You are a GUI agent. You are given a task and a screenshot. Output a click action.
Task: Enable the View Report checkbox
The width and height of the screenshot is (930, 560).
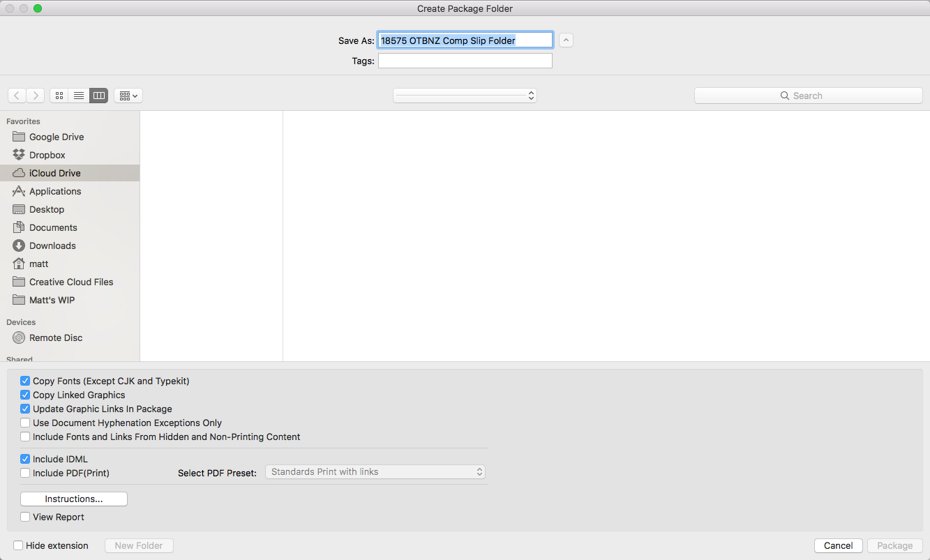point(25,517)
